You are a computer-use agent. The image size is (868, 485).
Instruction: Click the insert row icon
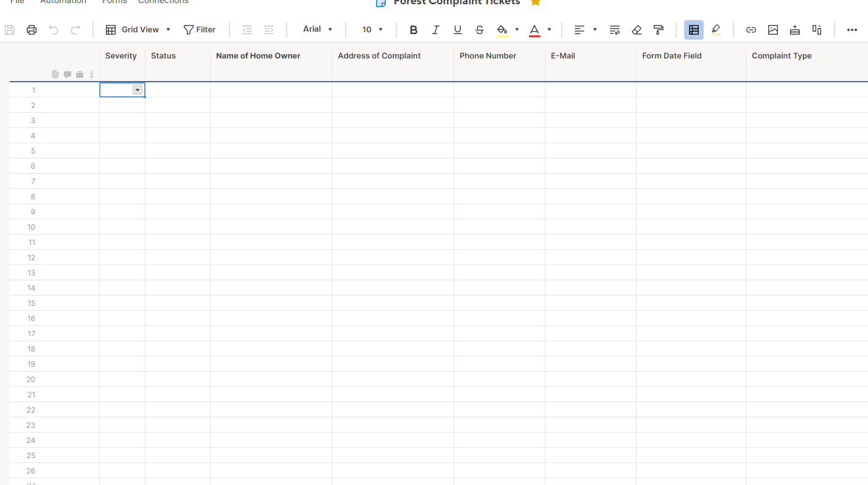[795, 30]
